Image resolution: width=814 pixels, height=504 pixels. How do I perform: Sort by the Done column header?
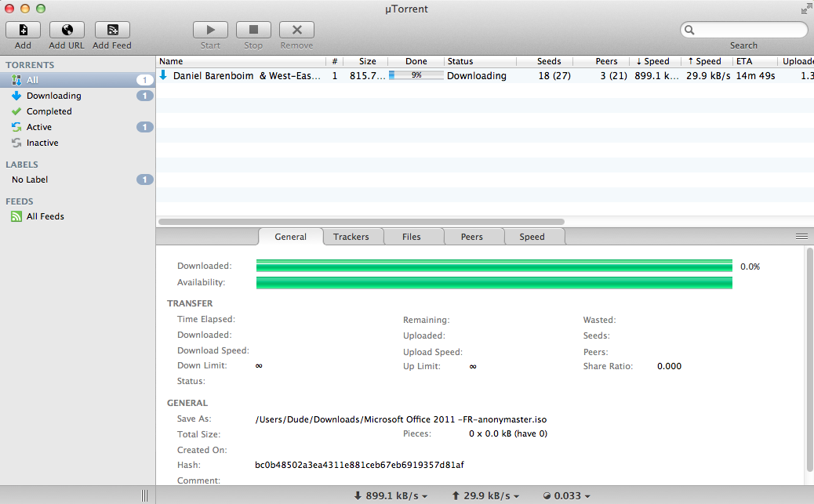click(x=416, y=61)
